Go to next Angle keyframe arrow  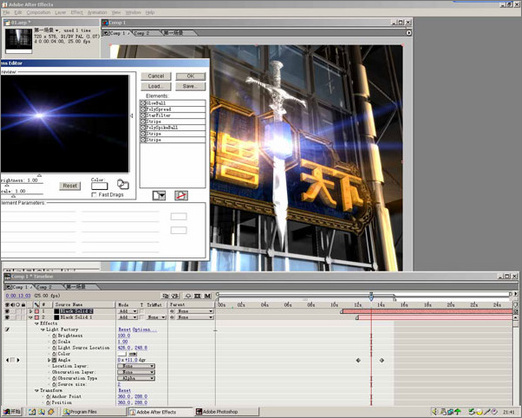(18, 360)
